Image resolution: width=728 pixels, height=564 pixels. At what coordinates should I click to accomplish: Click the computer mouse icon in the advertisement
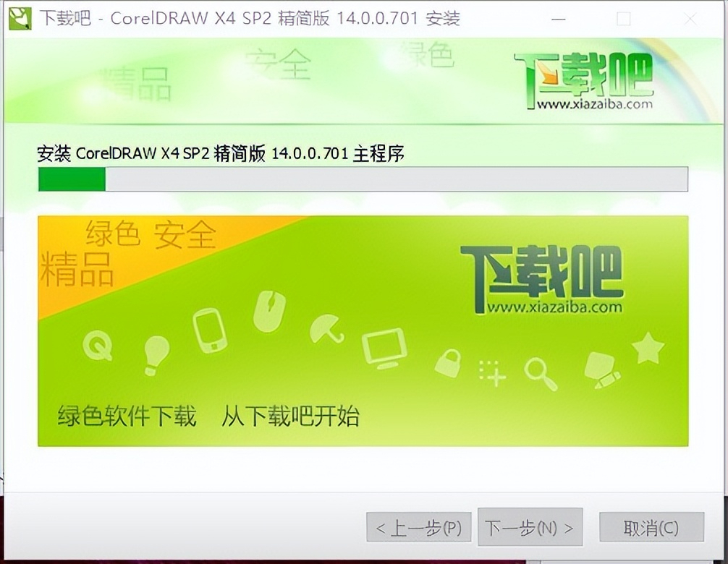pos(269,311)
